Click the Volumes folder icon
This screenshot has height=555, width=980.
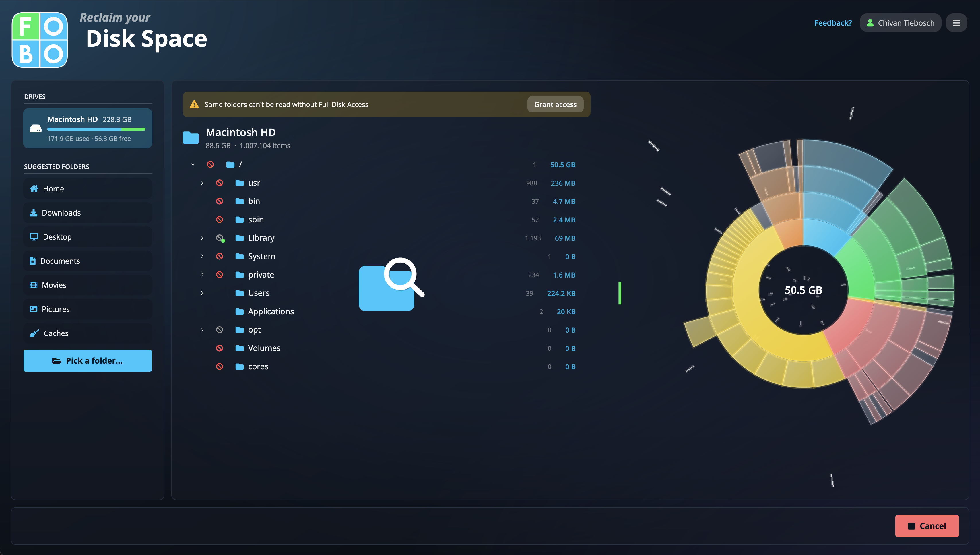(x=239, y=348)
